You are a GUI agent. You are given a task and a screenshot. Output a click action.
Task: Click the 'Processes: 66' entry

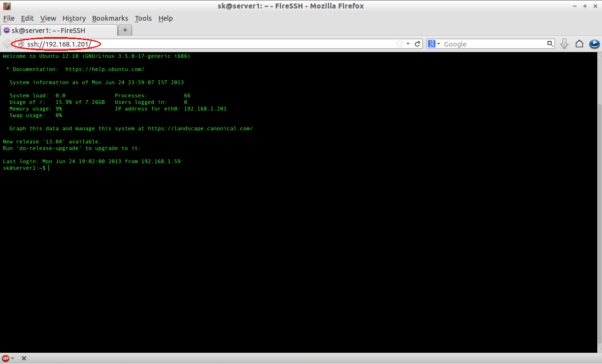pyautogui.click(x=152, y=95)
